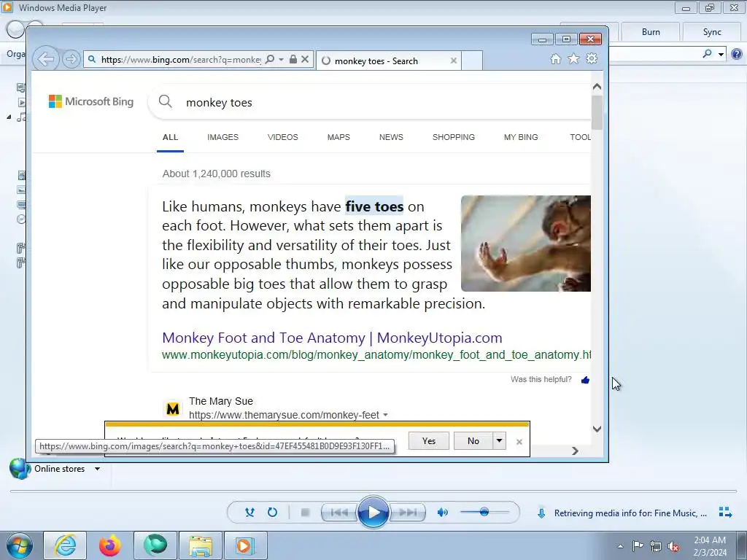Open Burn tab in Media Player
747x560 pixels.
pos(651,32)
